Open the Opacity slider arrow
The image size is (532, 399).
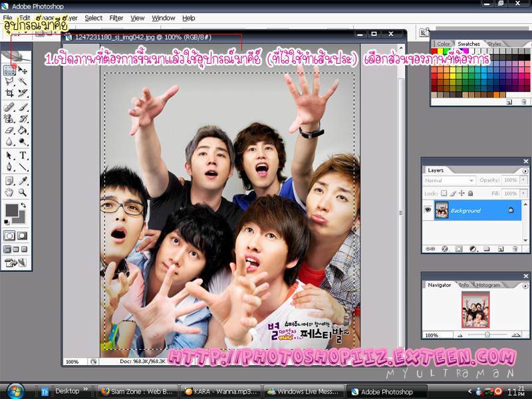(x=524, y=180)
